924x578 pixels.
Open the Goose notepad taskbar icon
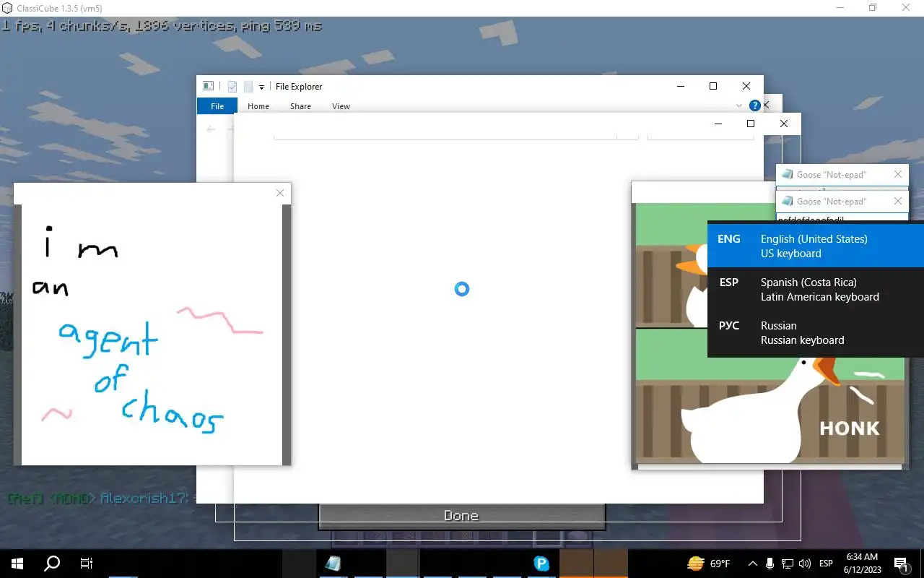tap(333, 564)
